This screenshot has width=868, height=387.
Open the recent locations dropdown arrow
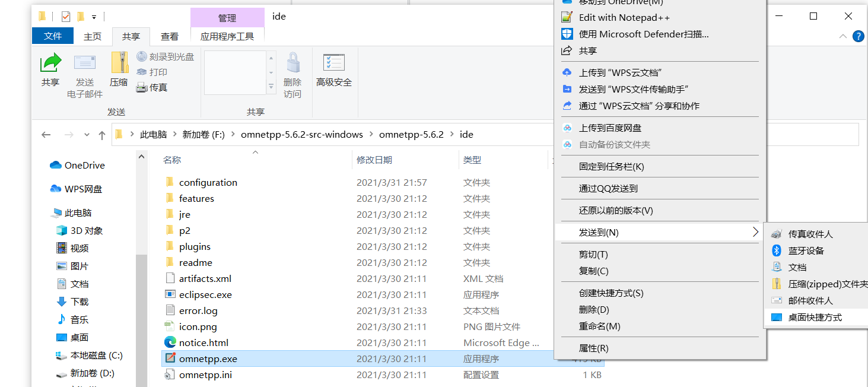pyautogui.click(x=87, y=135)
